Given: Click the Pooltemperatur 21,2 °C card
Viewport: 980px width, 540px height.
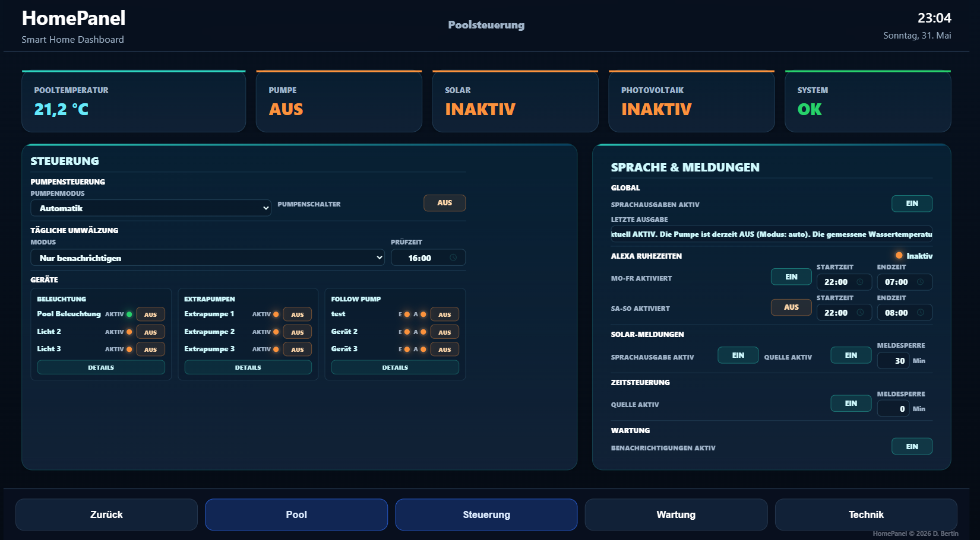Looking at the screenshot, I should (134, 101).
